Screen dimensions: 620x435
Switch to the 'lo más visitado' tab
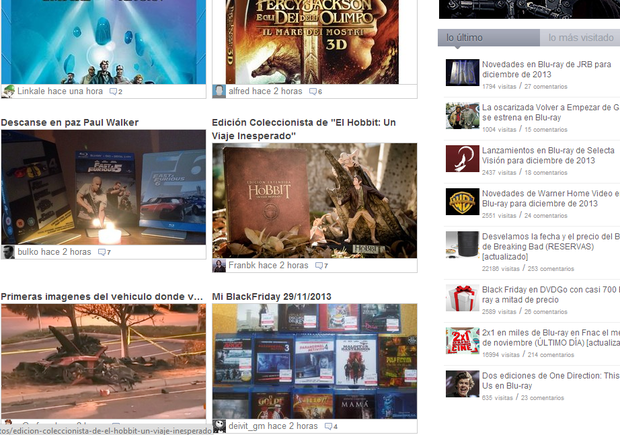point(580,38)
